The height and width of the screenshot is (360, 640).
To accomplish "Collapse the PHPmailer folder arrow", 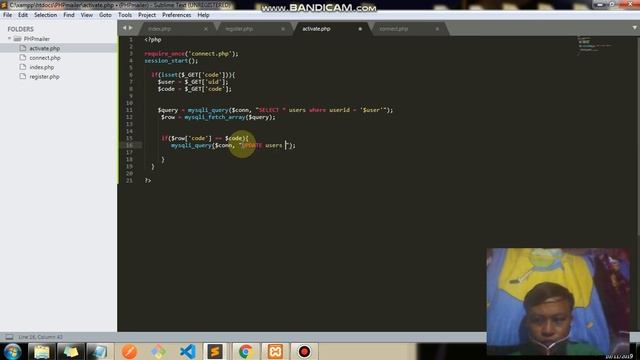I will (9, 39).
